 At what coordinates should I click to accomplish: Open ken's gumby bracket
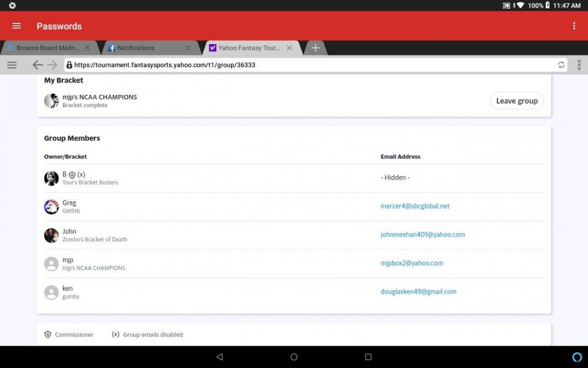pyautogui.click(x=71, y=297)
